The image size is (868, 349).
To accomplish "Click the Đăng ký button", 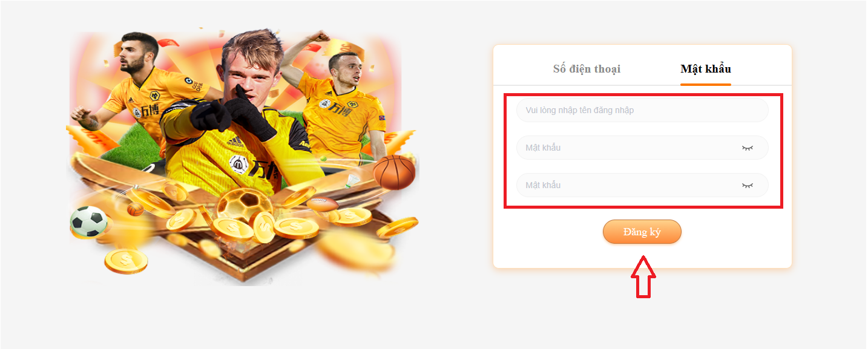I will pyautogui.click(x=642, y=232).
